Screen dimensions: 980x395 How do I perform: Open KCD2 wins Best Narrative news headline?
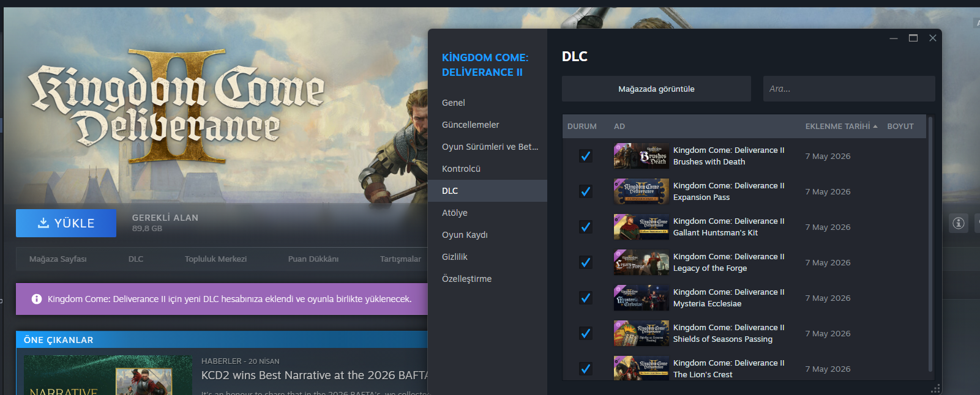[x=315, y=375]
